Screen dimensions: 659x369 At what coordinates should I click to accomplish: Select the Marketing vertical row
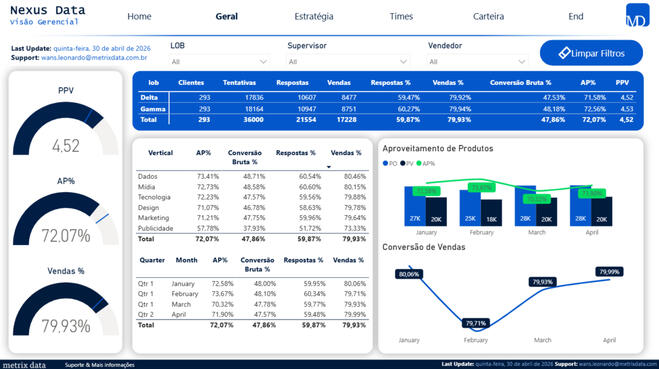click(x=252, y=218)
